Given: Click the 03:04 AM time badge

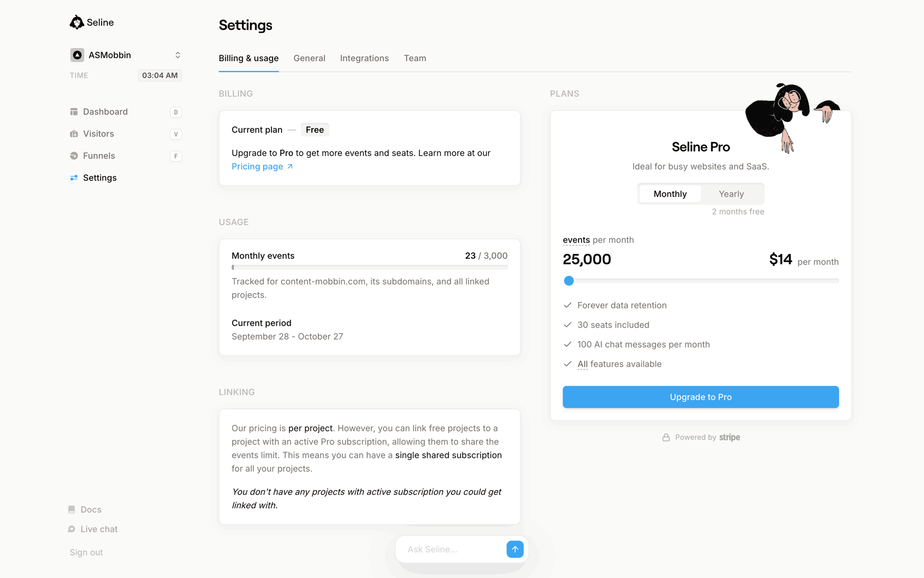Looking at the screenshot, I should (160, 76).
